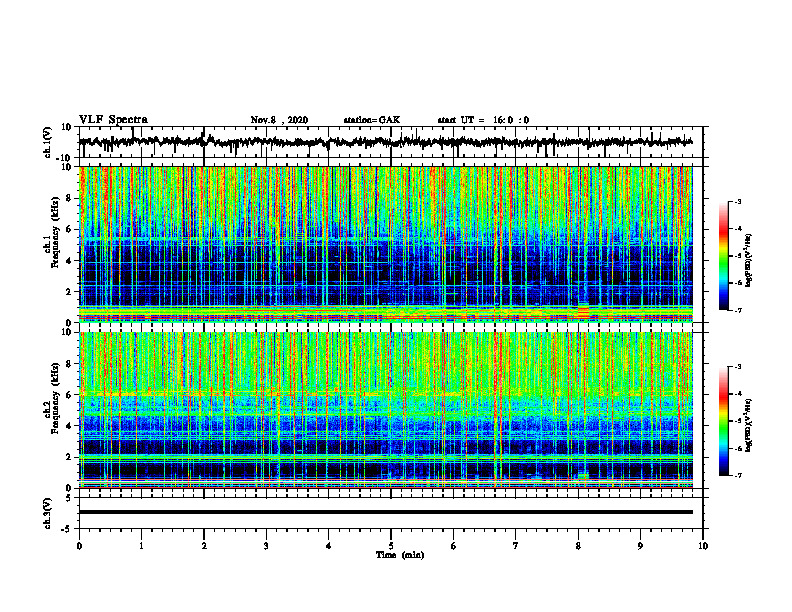Click the ch.1 color bar log(PSD) unit label

point(749,261)
